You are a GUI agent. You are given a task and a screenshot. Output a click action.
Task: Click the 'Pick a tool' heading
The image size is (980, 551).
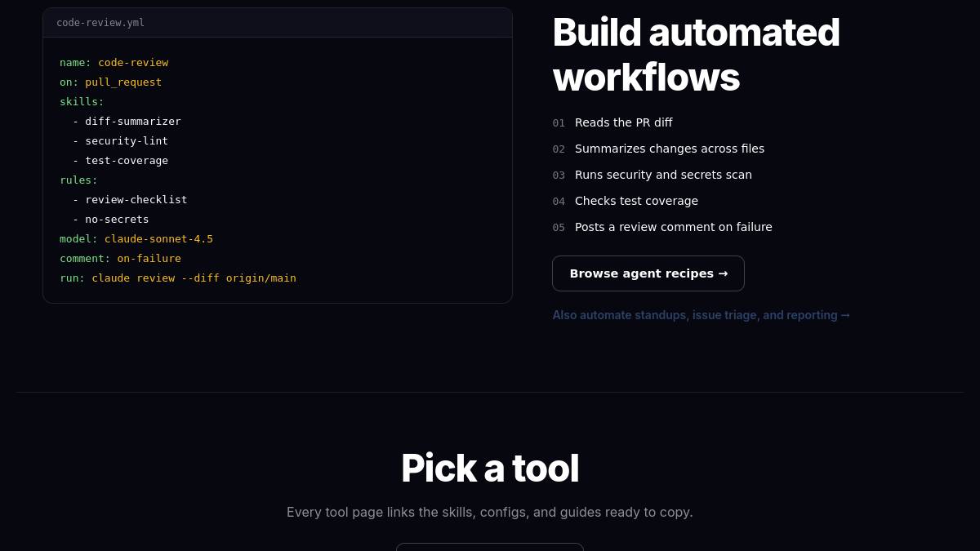coord(490,469)
